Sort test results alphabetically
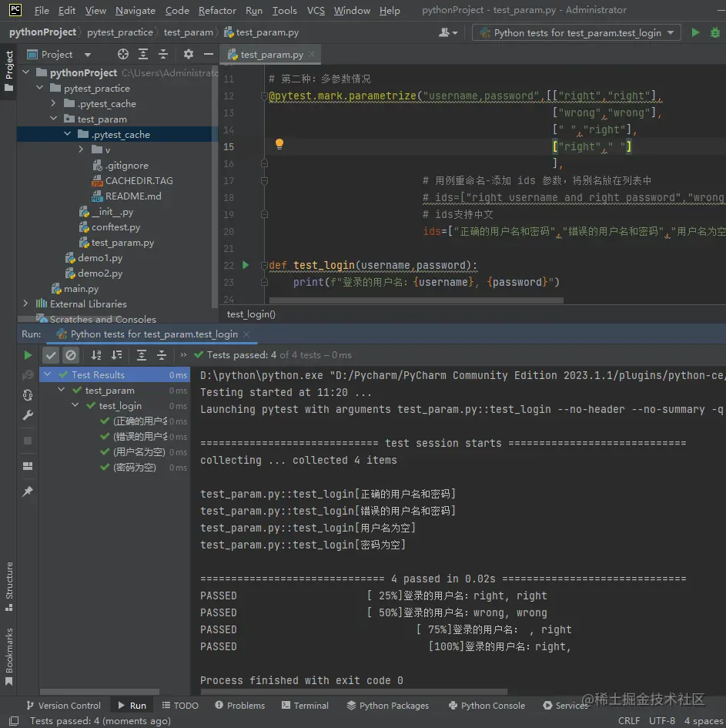726x728 pixels. click(x=96, y=355)
